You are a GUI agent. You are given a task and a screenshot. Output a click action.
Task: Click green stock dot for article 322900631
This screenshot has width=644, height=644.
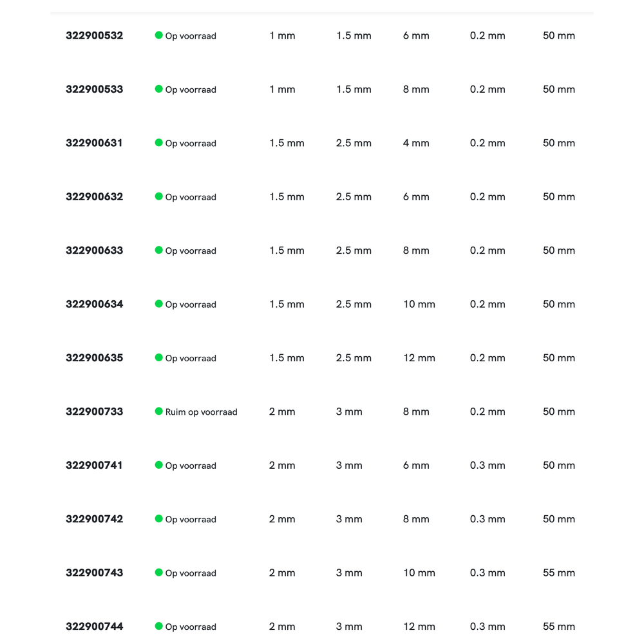point(158,143)
